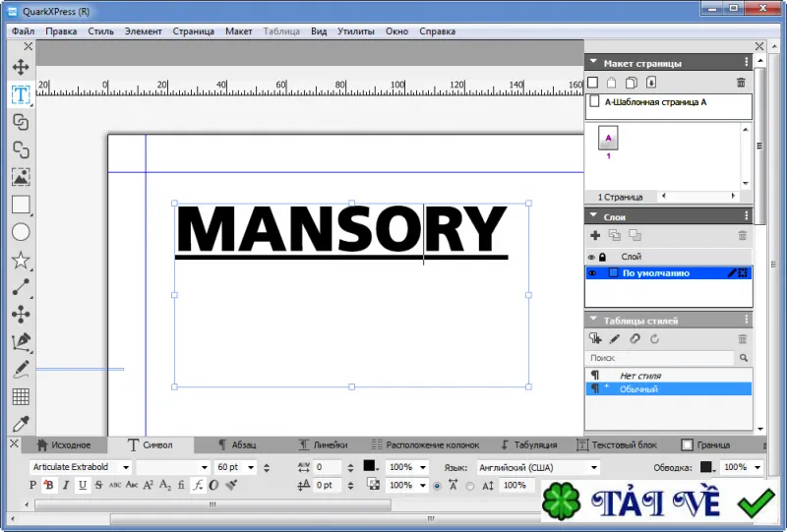Select the Rectangle Box tool
The image size is (787, 532).
click(x=21, y=205)
